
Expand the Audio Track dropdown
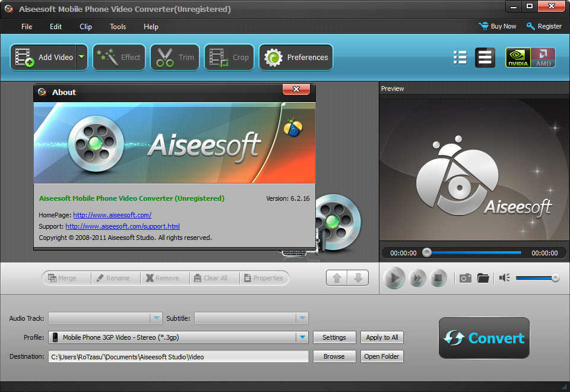click(156, 318)
